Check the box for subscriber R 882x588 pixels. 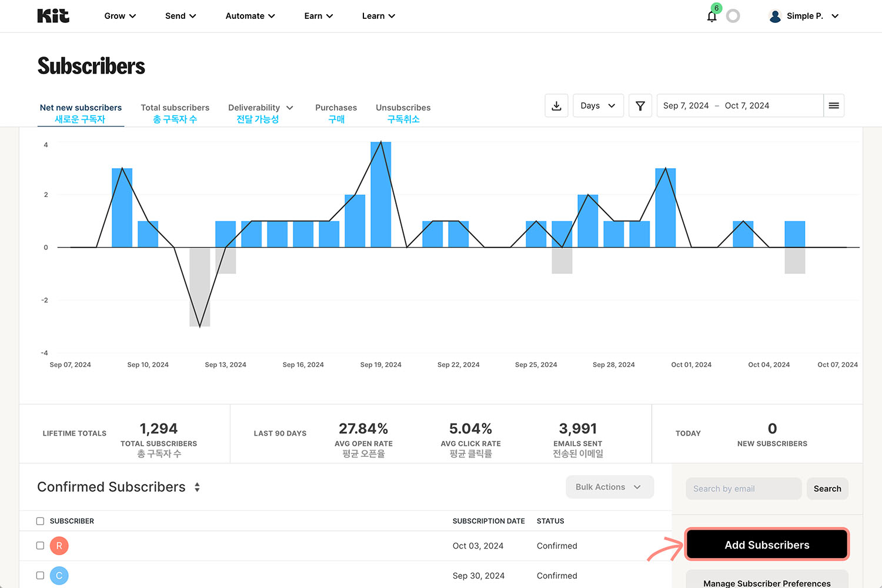tap(40, 546)
